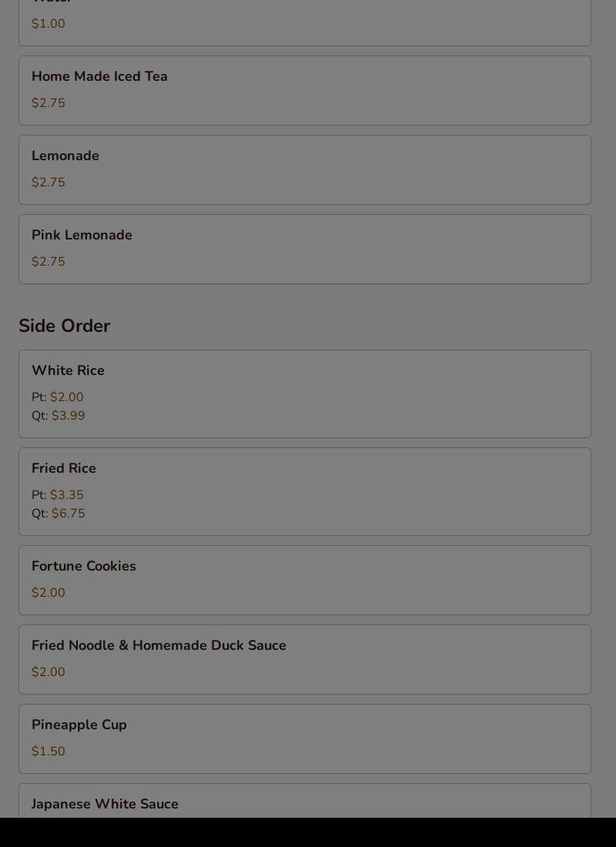Click the Home Made Iced Tea $2.75 price
This screenshot has width=616, height=847.
click(x=49, y=103)
